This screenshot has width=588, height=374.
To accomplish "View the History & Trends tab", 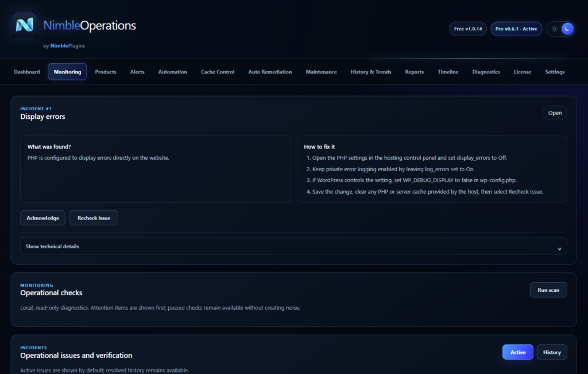I will pos(371,72).
